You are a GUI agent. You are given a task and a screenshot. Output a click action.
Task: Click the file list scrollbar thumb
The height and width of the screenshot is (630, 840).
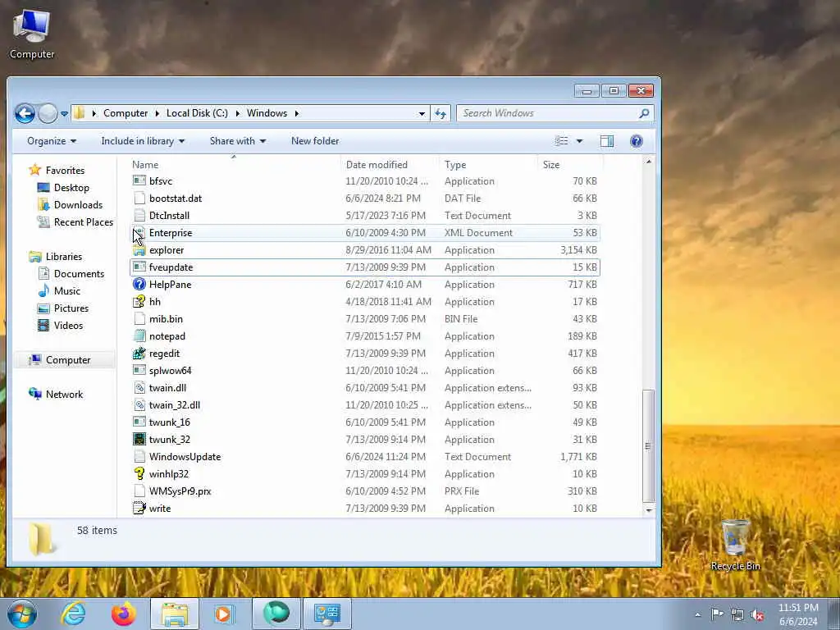click(x=648, y=445)
